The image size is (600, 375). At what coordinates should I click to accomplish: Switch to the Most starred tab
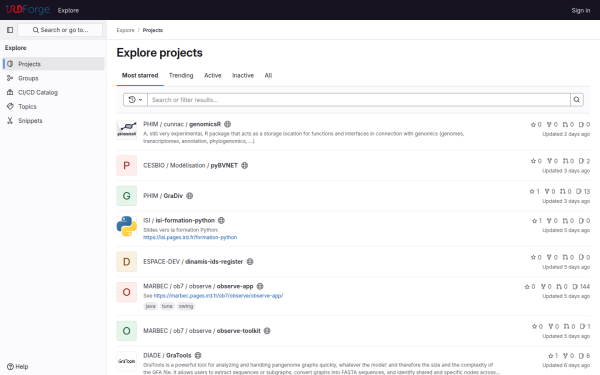(140, 75)
